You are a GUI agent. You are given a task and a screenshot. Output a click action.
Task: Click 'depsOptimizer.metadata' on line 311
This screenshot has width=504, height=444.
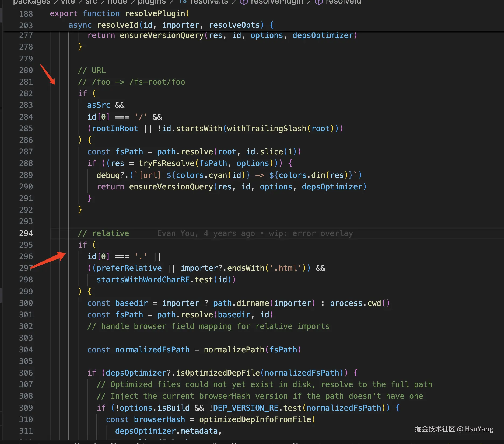pos(166,431)
